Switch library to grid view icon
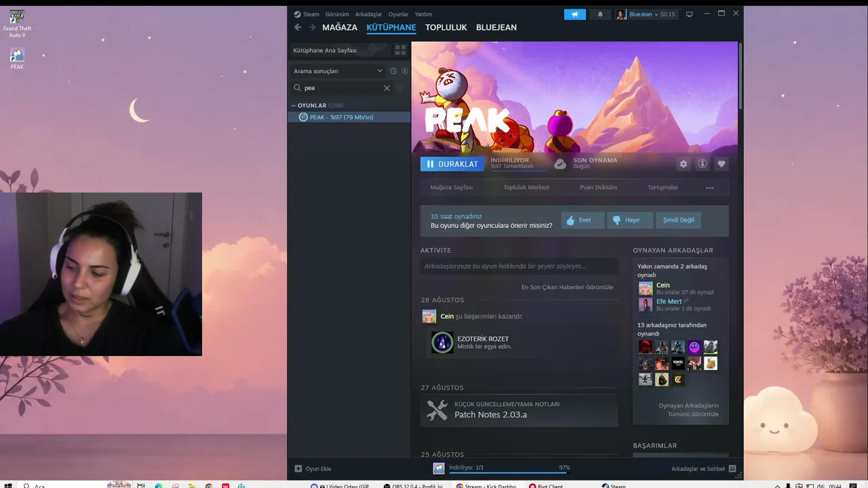Screen dimensions: 868x488 401,50
